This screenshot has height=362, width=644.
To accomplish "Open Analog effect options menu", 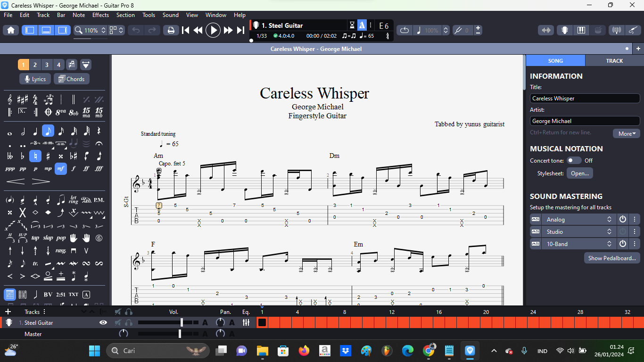I will (635, 220).
